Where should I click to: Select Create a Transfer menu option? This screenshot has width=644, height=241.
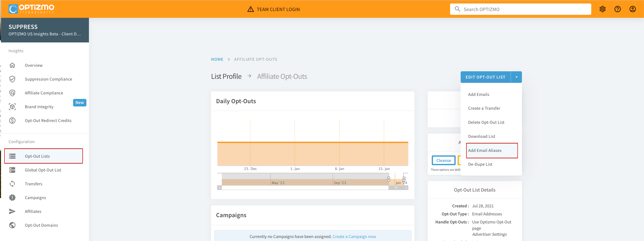click(484, 108)
